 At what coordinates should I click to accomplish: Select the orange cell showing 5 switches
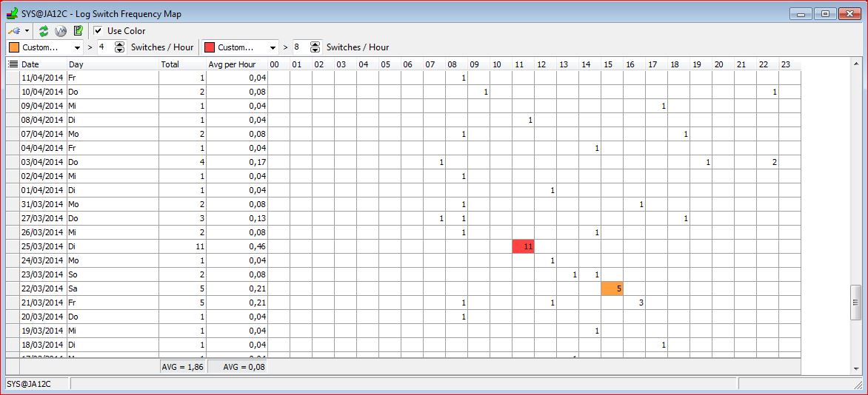tap(612, 288)
